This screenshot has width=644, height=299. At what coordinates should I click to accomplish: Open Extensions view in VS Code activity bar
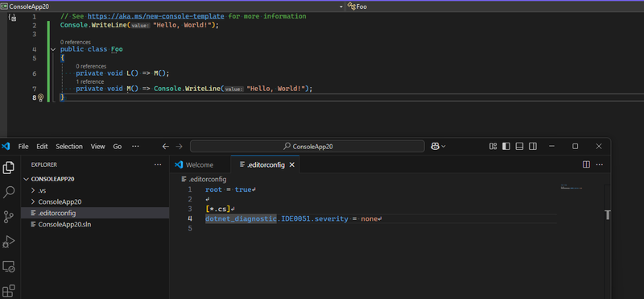(x=9, y=290)
